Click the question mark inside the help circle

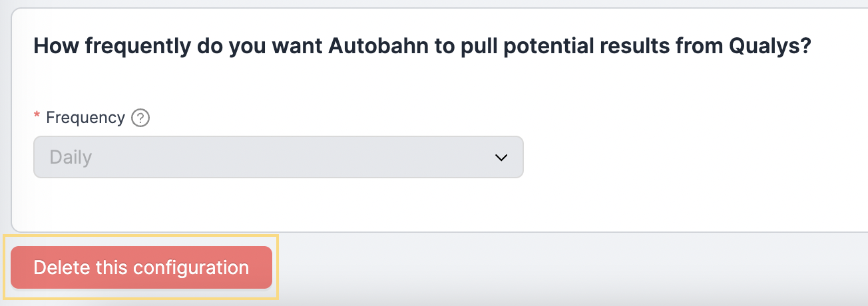(140, 118)
